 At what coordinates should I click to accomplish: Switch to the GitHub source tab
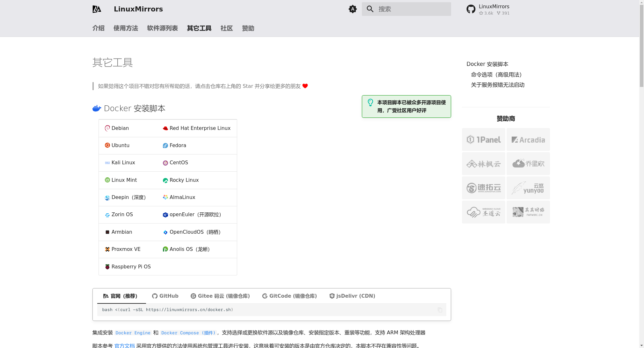(165, 296)
